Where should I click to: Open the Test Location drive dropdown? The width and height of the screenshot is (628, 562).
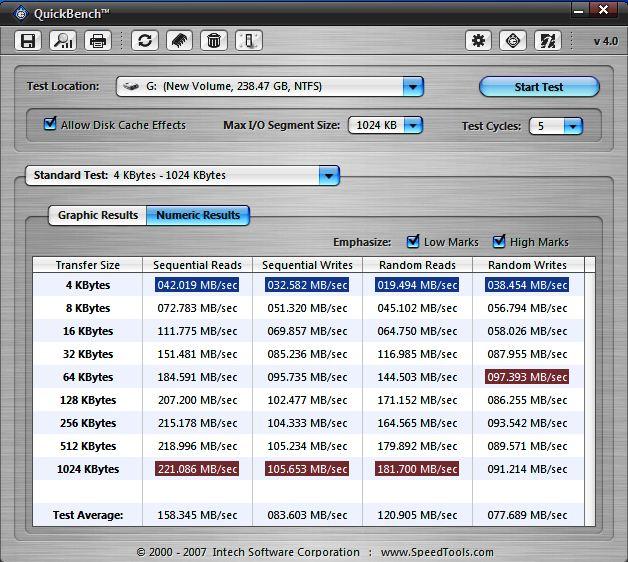click(413, 87)
